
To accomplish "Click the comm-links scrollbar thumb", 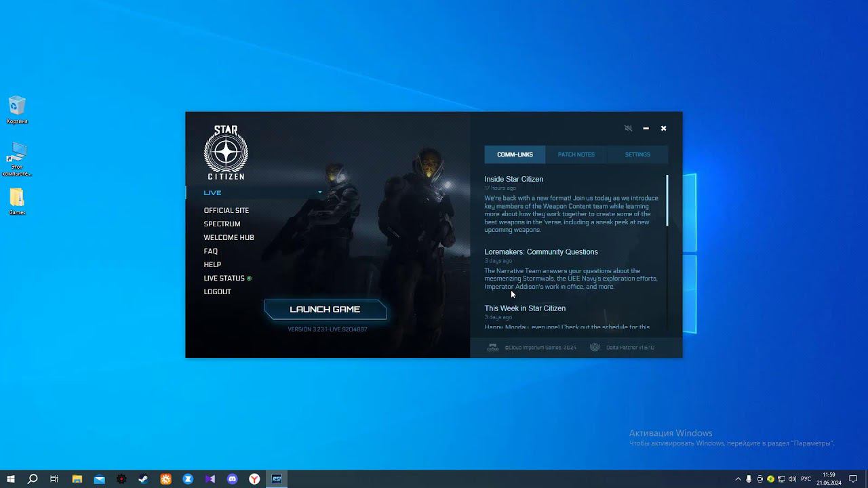I will [667, 200].
